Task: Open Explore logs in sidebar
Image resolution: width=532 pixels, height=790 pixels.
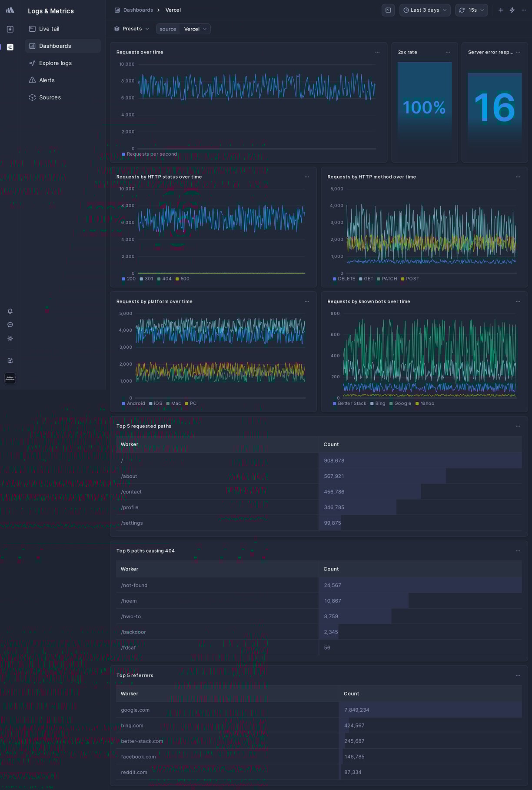Action: tap(55, 63)
